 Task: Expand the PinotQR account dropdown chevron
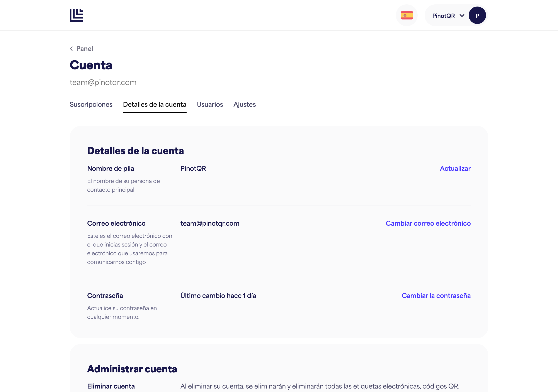[462, 16]
